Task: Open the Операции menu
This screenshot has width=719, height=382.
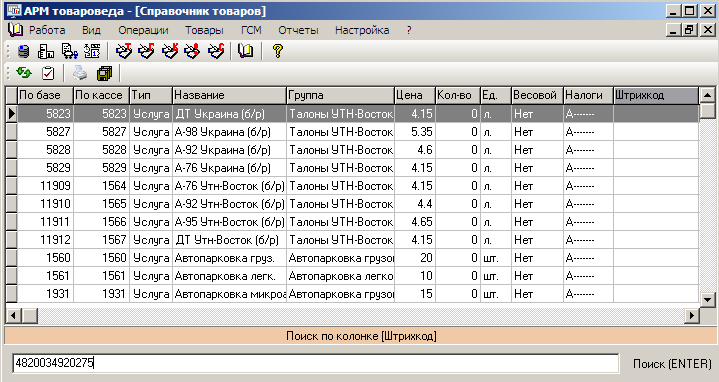Action: tap(143, 30)
